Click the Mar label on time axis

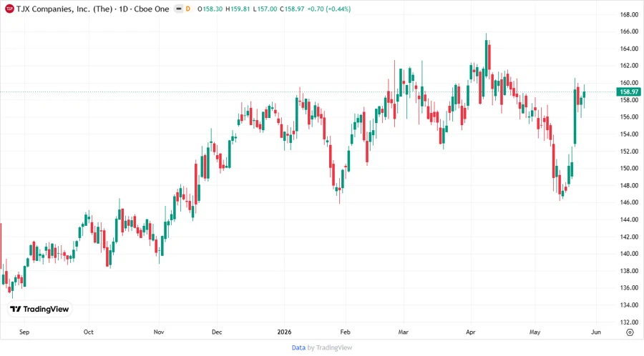pos(404,332)
